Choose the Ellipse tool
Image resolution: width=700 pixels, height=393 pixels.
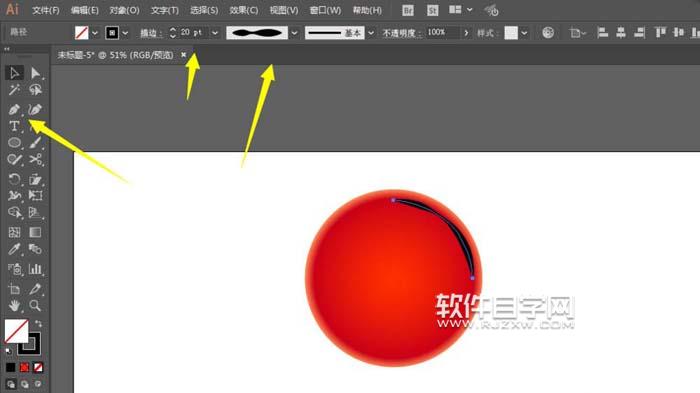(14, 143)
